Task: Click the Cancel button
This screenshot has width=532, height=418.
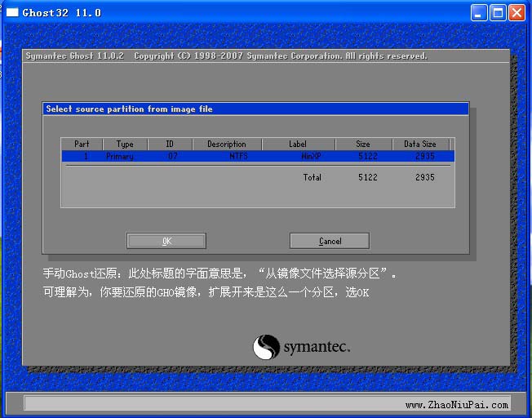Action: tap(330, 241)
